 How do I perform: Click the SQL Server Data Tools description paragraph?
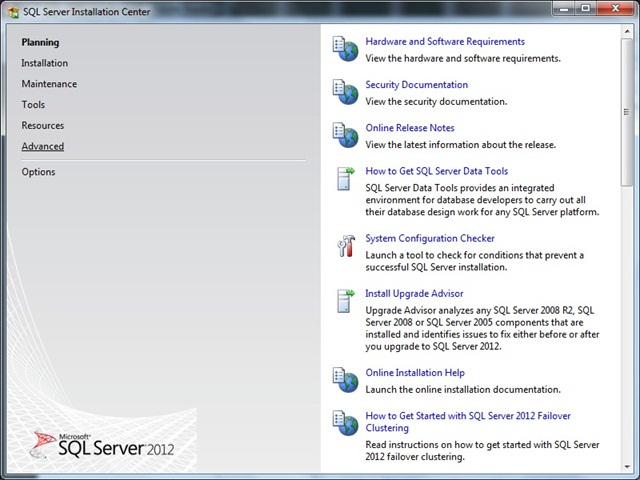pyautogui.click(x=482, y=200)
